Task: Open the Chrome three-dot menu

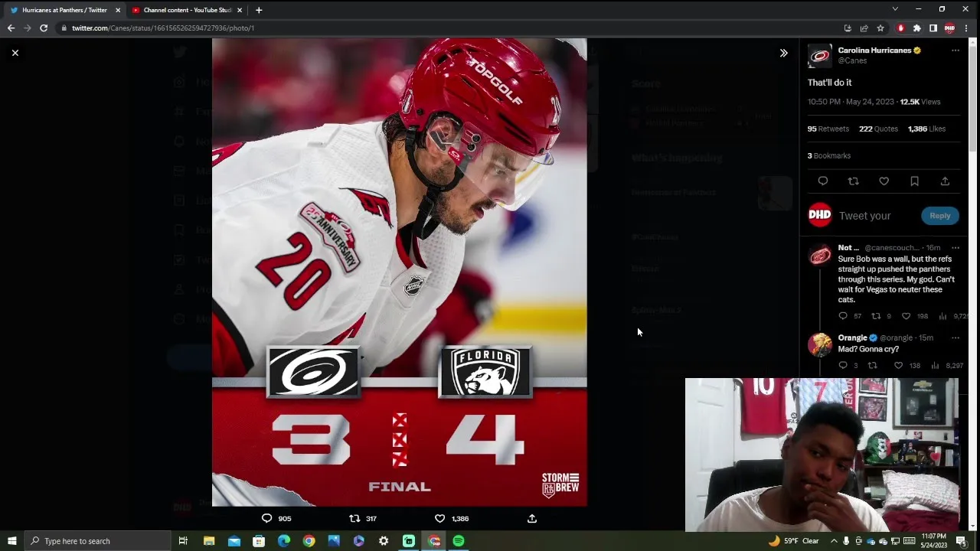Action: (966, 28)
